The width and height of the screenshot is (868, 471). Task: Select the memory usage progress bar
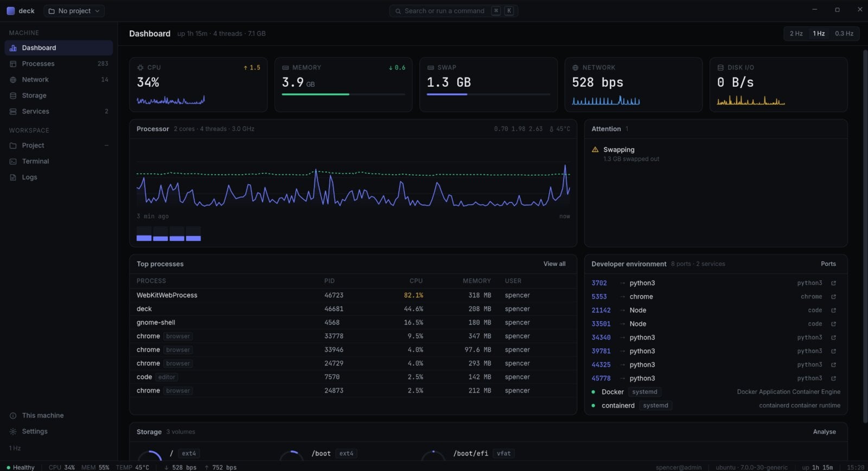point(343,94)
